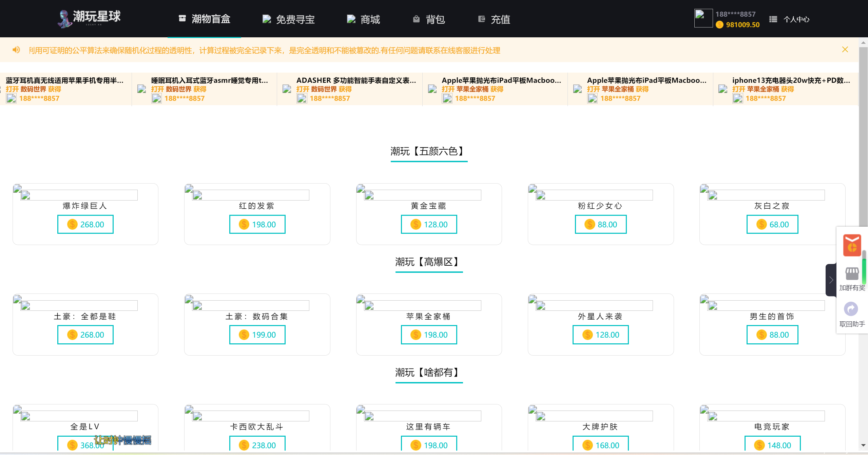Select the 潮物盲盒 blind box icon
Screen dimensions: 868x455
point(182,19)
